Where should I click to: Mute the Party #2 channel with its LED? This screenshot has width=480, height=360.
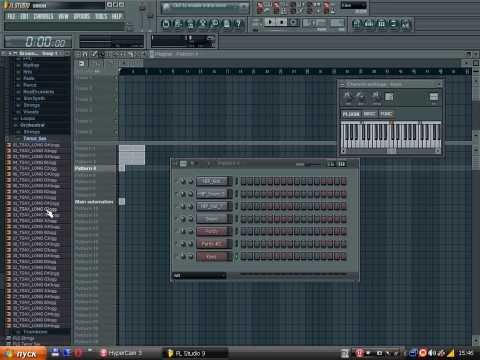[x=177, y=244]
